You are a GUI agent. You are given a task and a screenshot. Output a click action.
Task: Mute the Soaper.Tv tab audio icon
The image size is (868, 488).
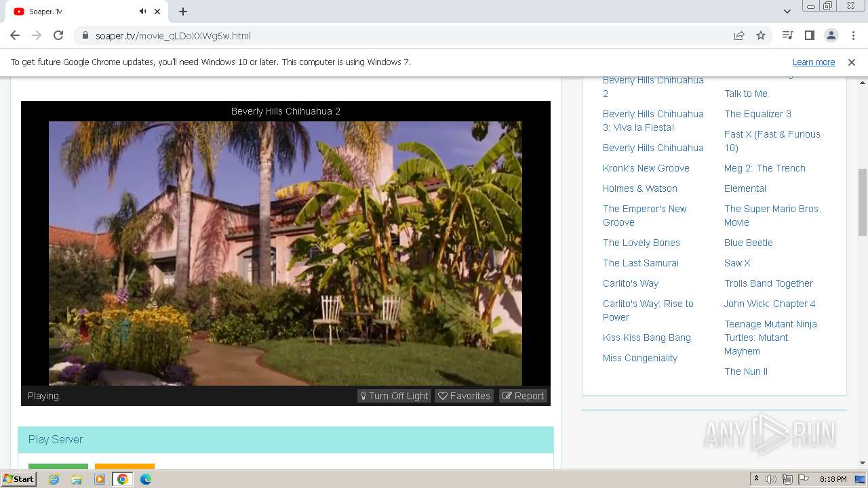click(x=142, y=12)
